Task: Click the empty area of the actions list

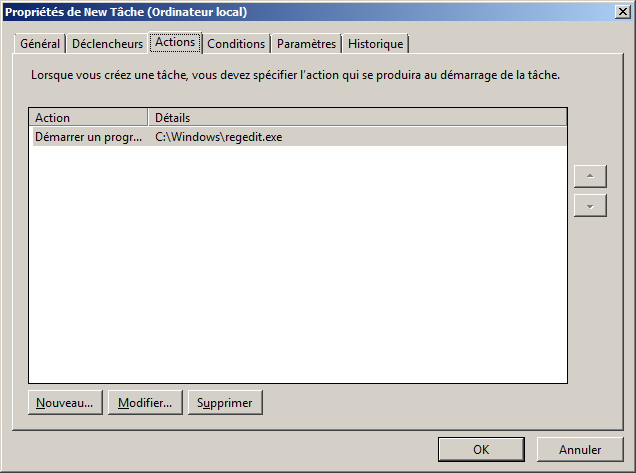Action: pos(297,270)
